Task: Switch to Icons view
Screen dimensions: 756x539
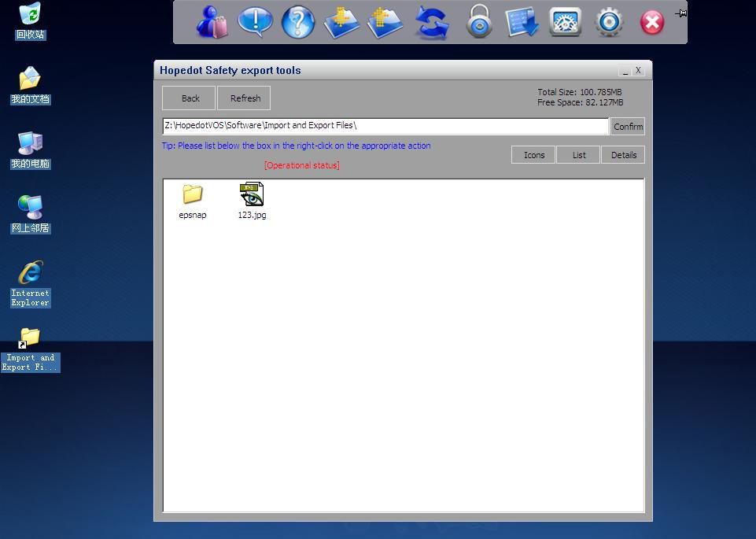Action: click(533, 155)
